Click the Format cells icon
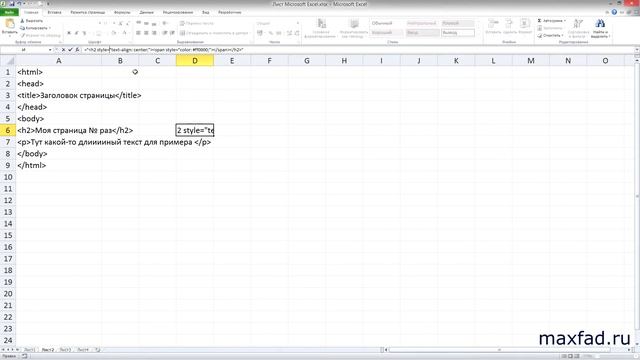 click(x=525, y=23)
